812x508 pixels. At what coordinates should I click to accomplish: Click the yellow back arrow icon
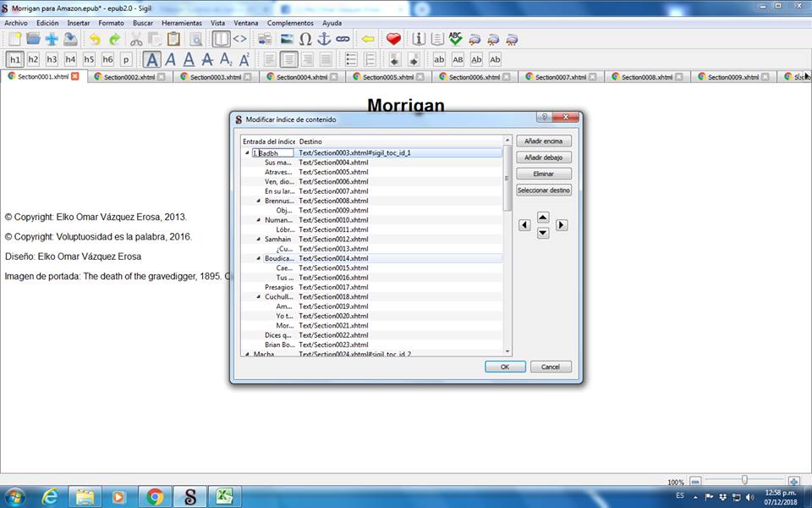(368, 39)
